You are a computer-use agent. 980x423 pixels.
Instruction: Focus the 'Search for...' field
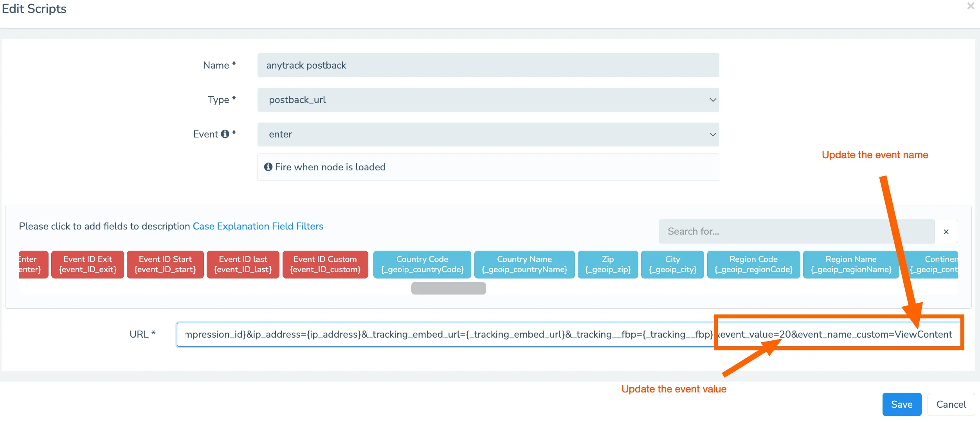796,231
